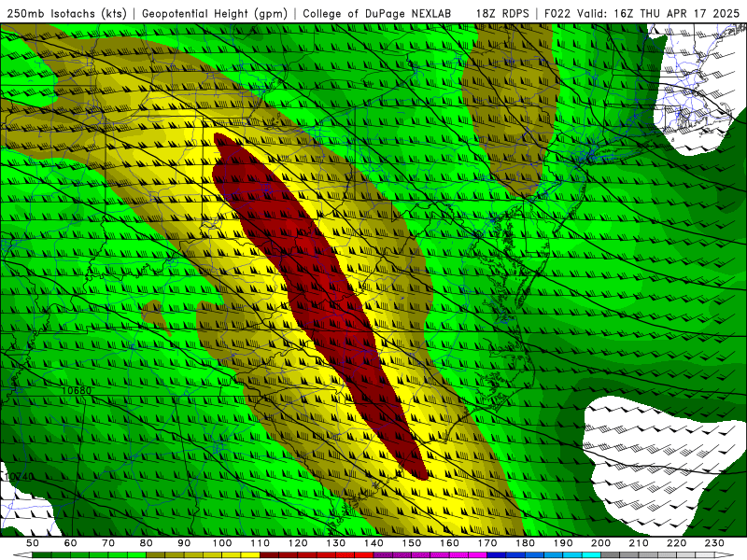The width and height of the screenshot is (747, 560).
Task: Click the '100' value on the color scale
Action: coord(222,543)
